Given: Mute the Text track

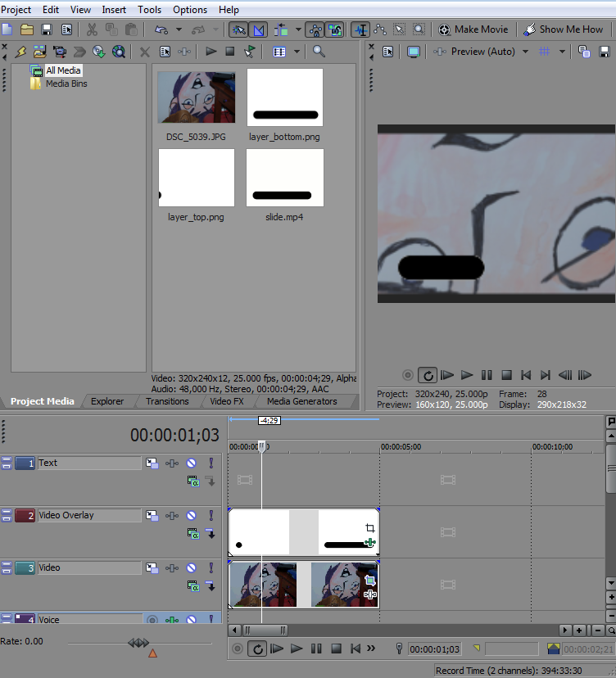Looking at the screenshot, I should 191,463.
